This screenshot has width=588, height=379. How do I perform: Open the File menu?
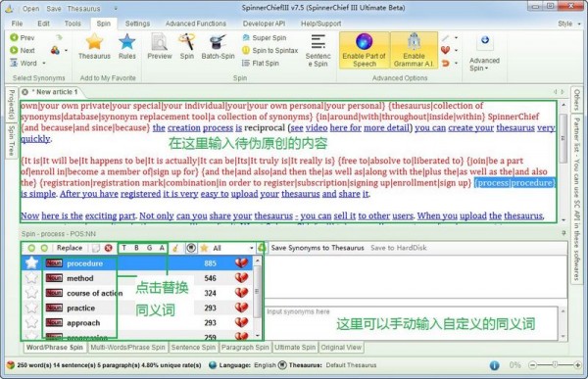(17, 24)
